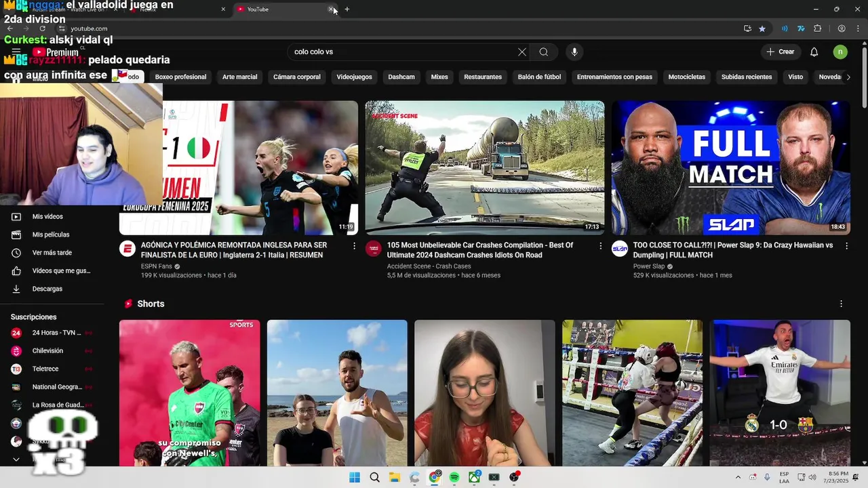The width and height of the screenshot is (868, 488).
Task: Open the Windows Start menu
Action: click(355, 477)
